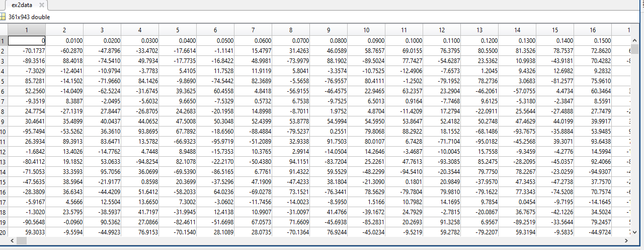Select cell with value 14.8998

point(254,111)
